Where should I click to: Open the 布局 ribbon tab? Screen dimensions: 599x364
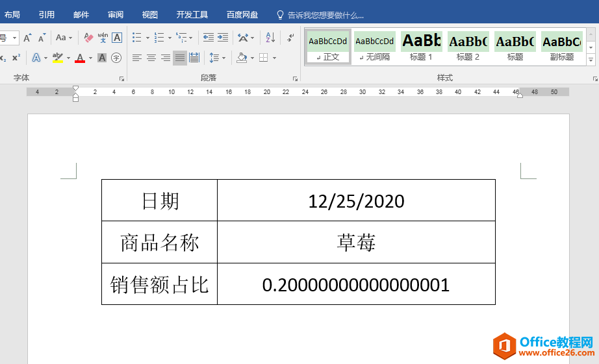[x=12, y=15]
